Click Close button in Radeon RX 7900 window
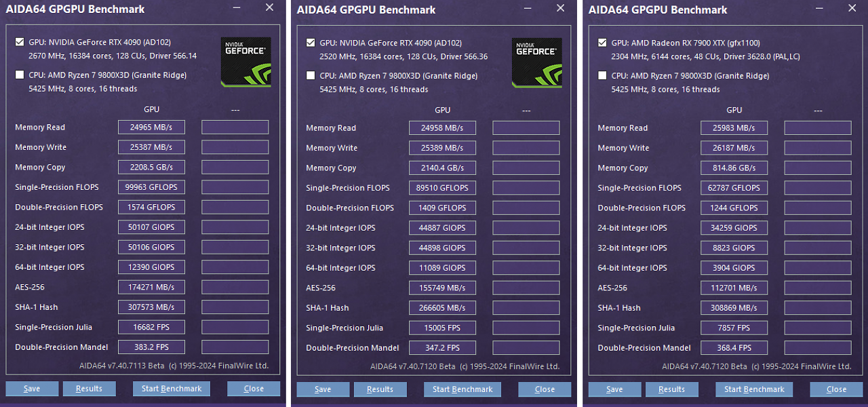This screenshot has width=868, height=407. click(x=836, y=389)
